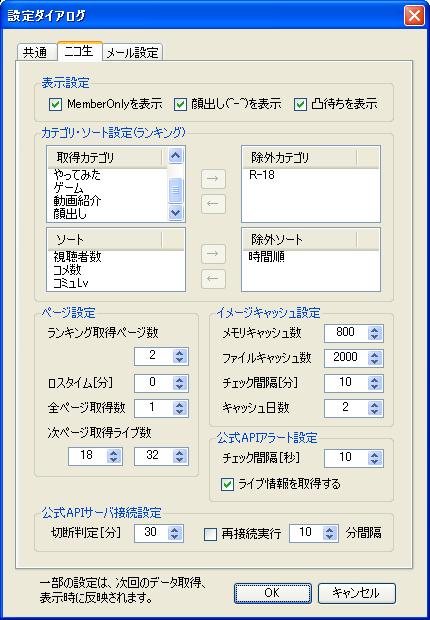The width and height of the screenshot is (430, 620).
Task: Click left arrow button between sort lists
Action: click(213, 279)
